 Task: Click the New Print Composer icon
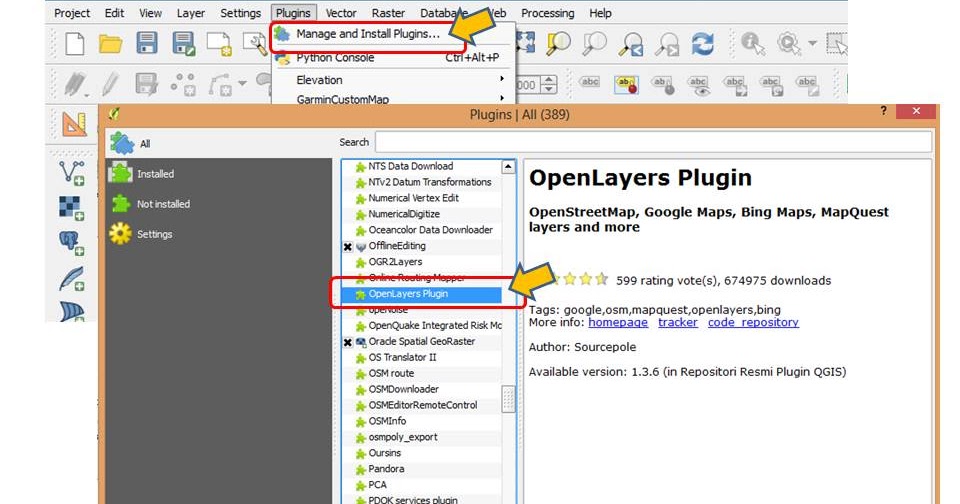[219, 44]
